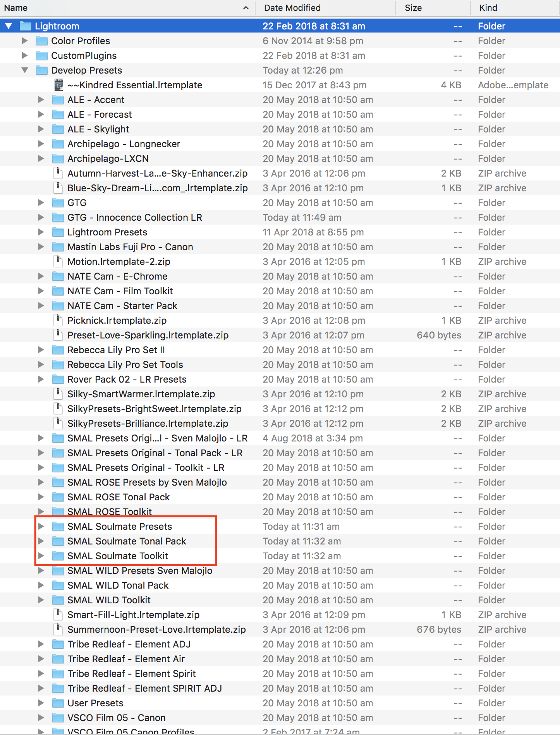Collapse the Lightroom folder disclosure triangle

pyautogui.click(x=9, y=26)
